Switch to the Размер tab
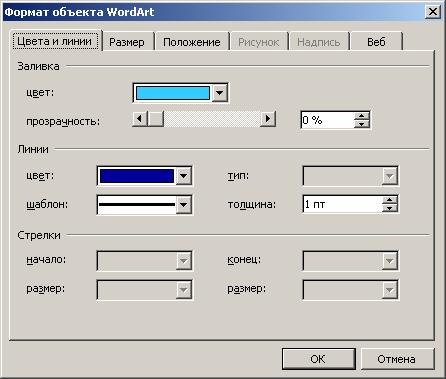 128,42
